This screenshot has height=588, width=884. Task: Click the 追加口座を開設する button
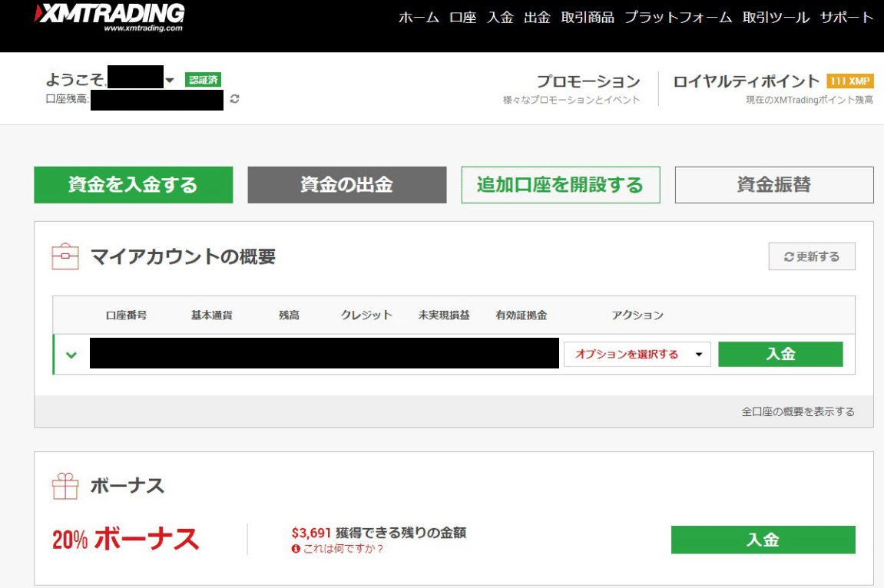point(561,185)
